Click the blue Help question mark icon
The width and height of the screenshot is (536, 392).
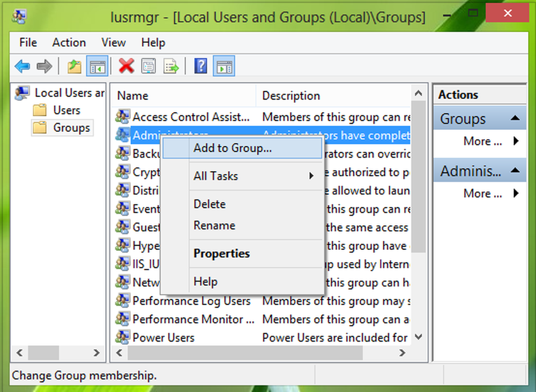[200, 66]
